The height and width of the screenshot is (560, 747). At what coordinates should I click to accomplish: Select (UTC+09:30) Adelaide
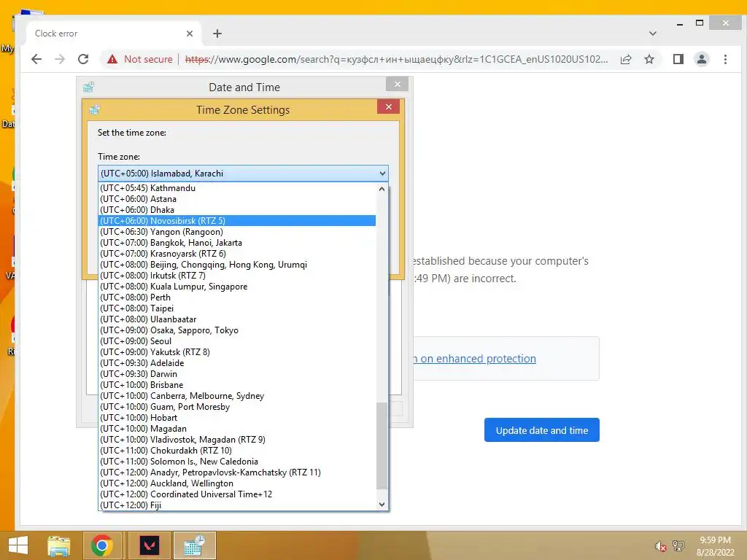point(237,363)
